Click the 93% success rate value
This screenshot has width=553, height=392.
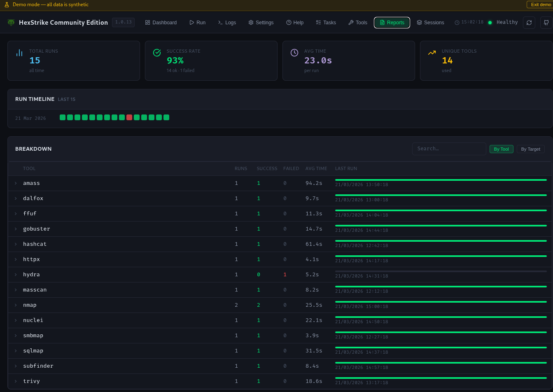[175, 61]
